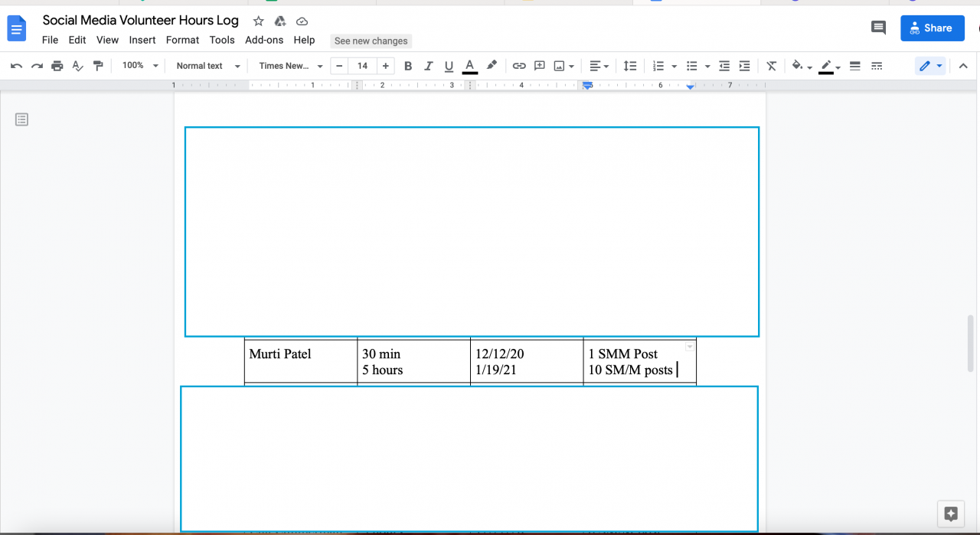Star the document

click(x=259, y=21)
